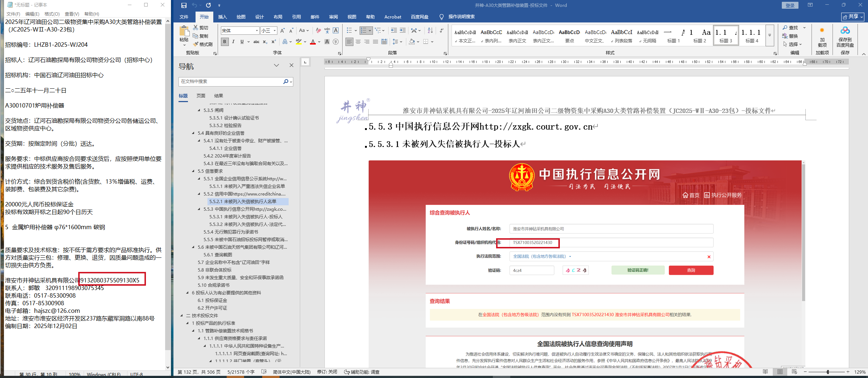Go to 6.1 投标保证金 in navigation
868x378 pixels.
point(212,300)
